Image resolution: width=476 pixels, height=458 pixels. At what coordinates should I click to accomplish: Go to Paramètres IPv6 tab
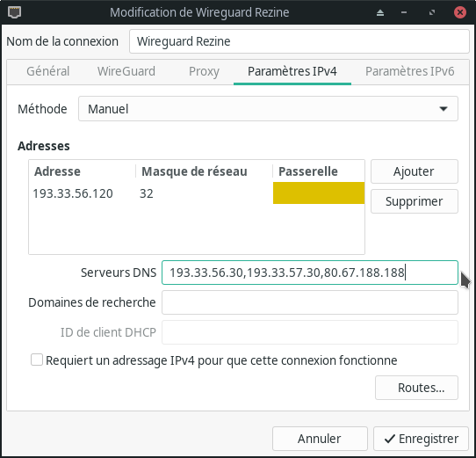click(x=409, y=71)
